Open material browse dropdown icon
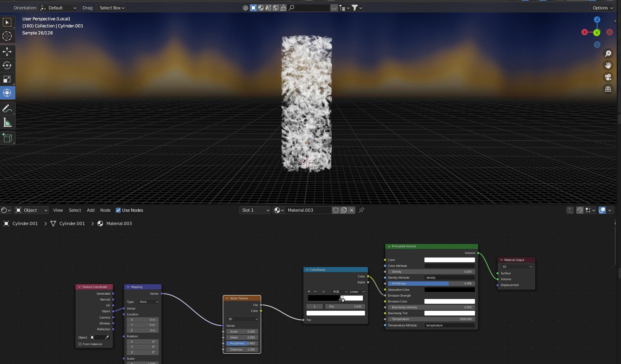621x364 pixels. point(279,210)
